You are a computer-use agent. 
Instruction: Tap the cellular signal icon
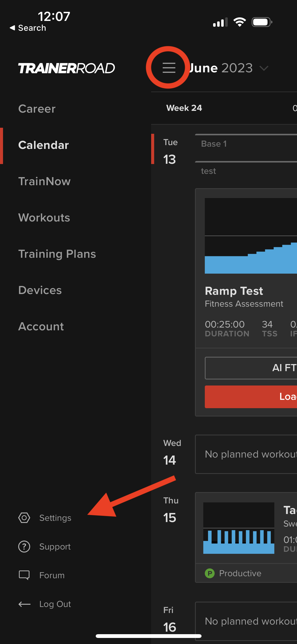coord(220,22)
